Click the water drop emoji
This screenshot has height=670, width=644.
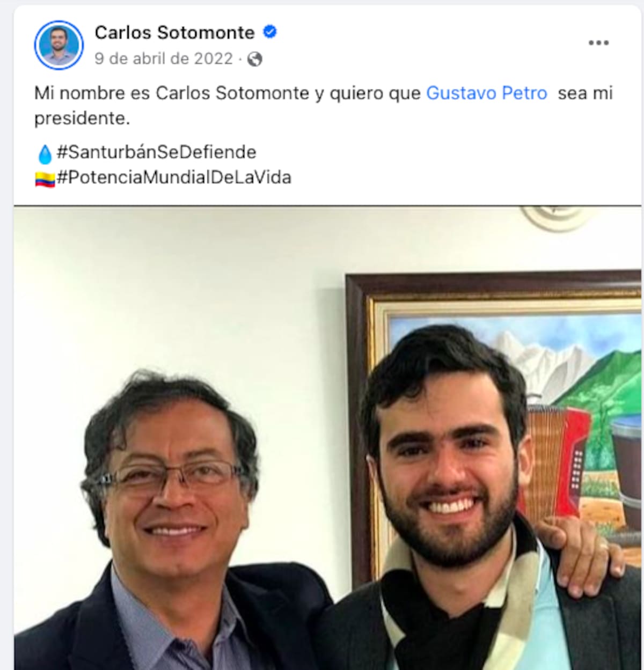(45, 154)
